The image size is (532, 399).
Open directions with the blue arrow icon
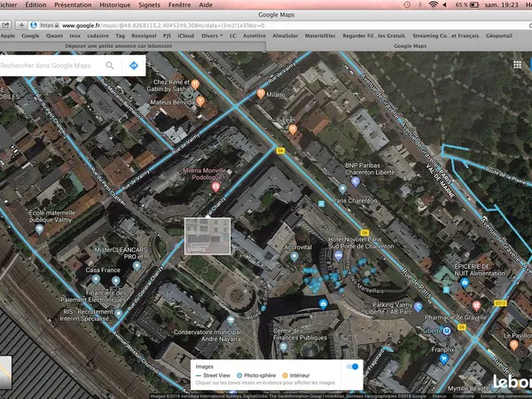[134, 65]
